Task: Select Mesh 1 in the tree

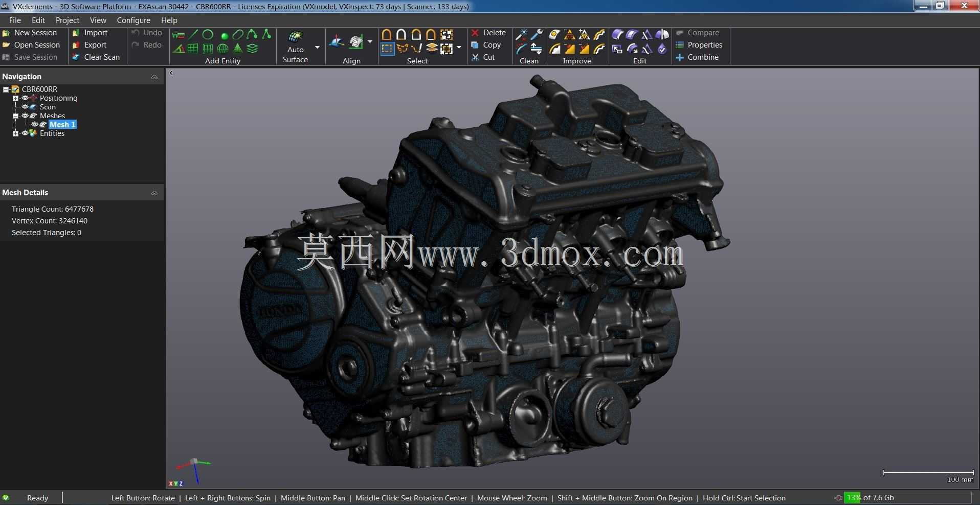Action: tap(62, 124)
